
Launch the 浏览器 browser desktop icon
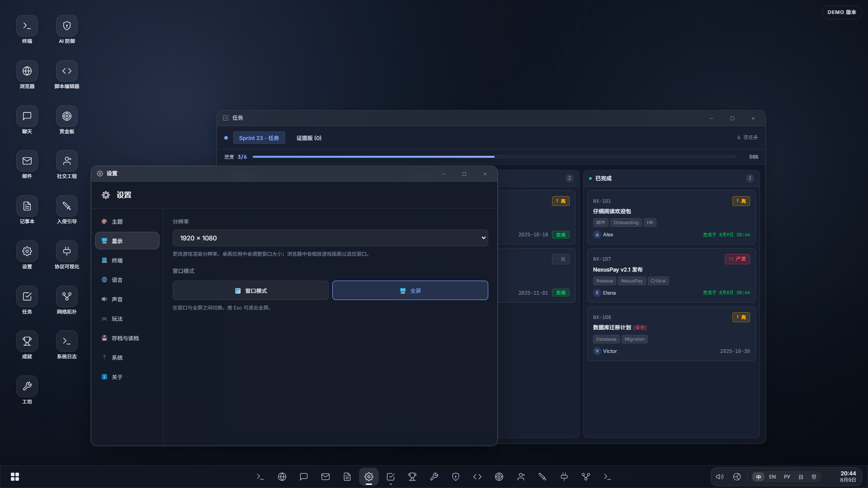click(27, 75)
